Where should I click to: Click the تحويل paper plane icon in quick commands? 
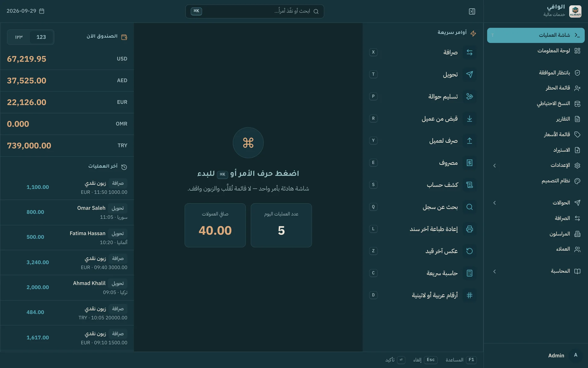pyautogui.click(x=469, y=75)
